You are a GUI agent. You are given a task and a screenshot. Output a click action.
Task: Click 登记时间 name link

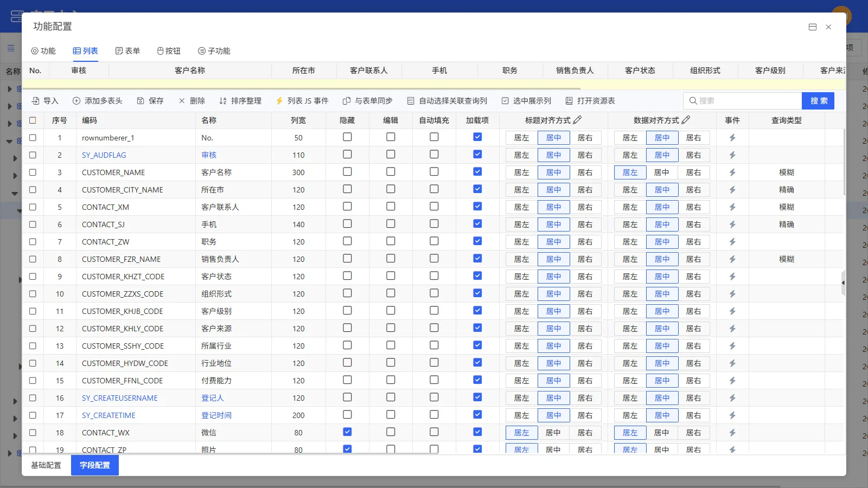pyautogui.click(x=216, y=415)
